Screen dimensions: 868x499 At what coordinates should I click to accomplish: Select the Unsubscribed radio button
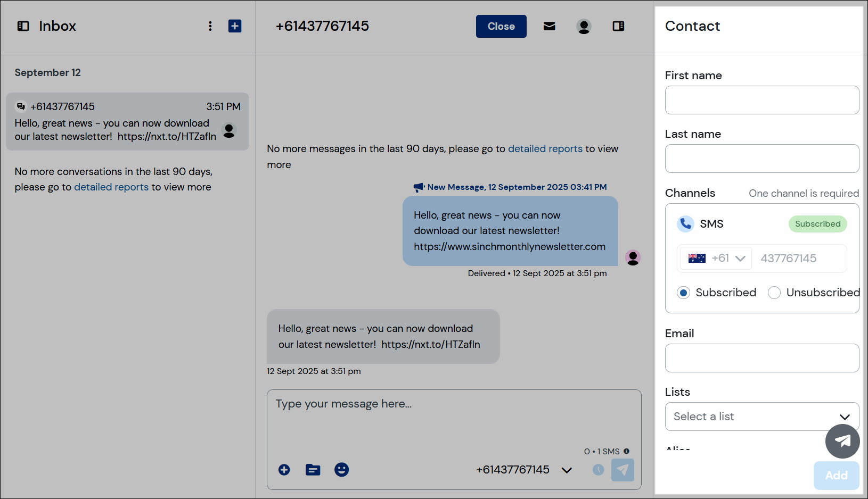point(774,293)
